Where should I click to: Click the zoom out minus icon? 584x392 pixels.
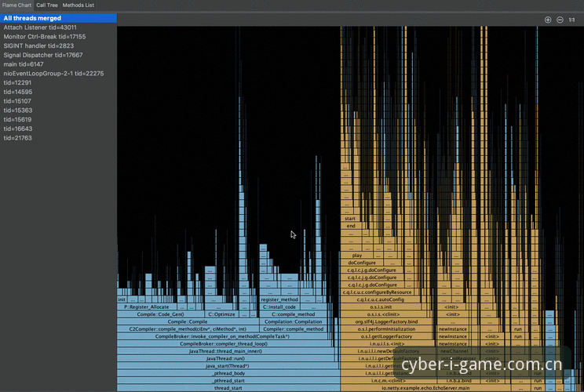560,20
